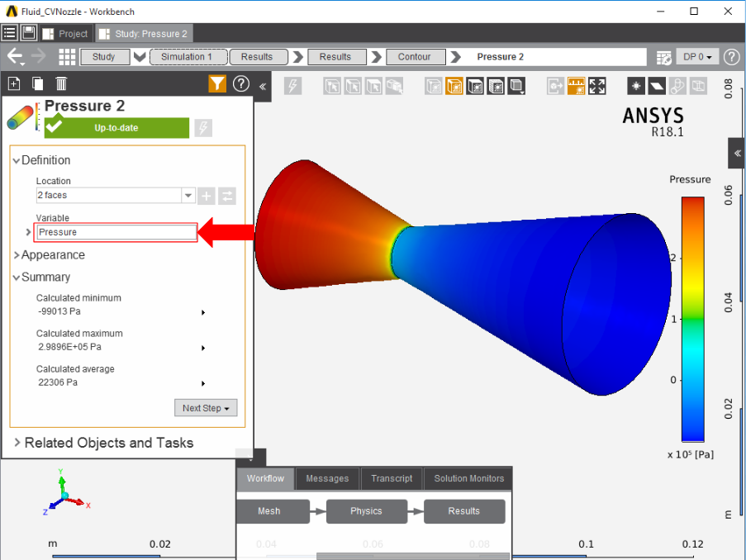This screenshot has height=560, width=746.
Task: Toggle the orange highlighted display cube
Action: pos(454,86)
